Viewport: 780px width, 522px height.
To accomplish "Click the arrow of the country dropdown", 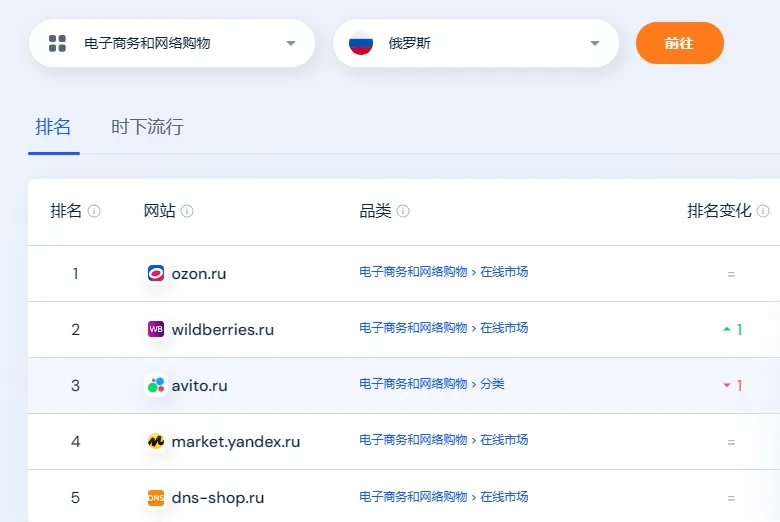I will pos(594,43).
